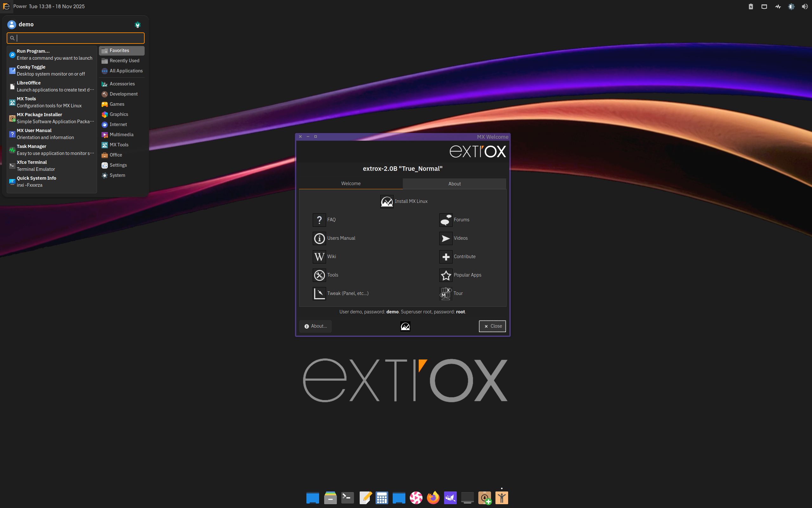Screen dimensions: 812x508
Task: Open the package installer dock icon
Action: click(x=485, y=498)
